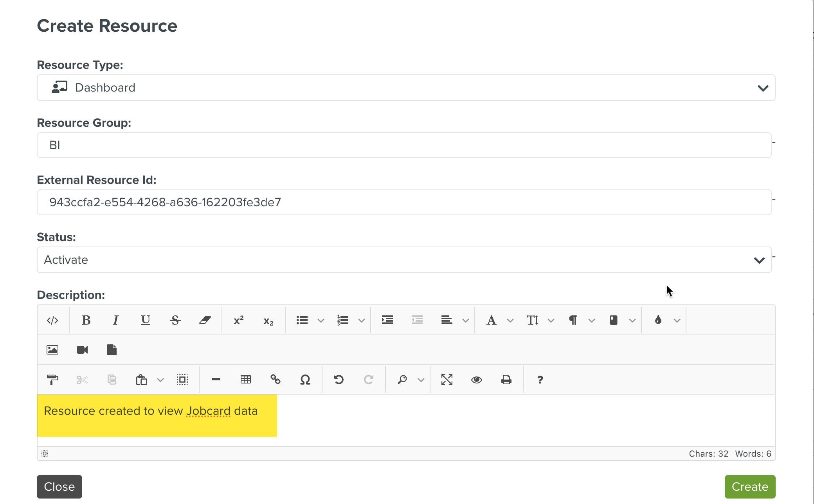Toggle bold formatting in description editor
The width and height of the screenshot is (814, 504).
tap(86, 320)
